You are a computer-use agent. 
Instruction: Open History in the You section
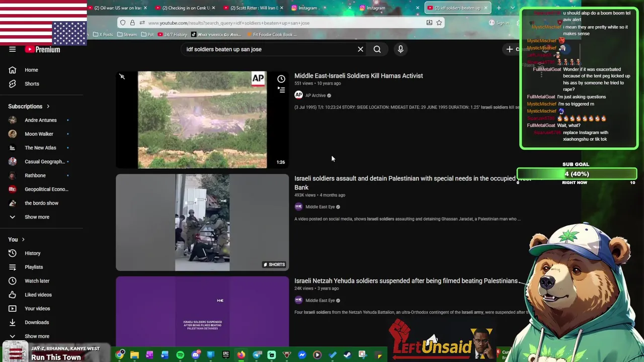point(32,253)
